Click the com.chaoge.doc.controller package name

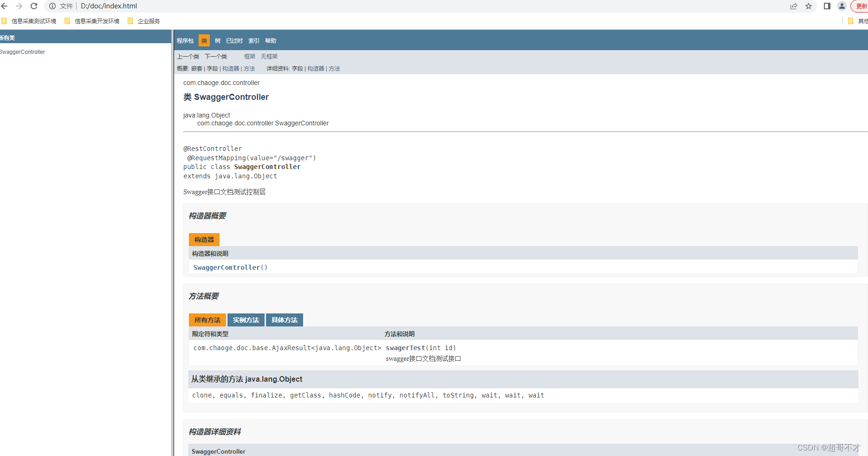coord(221,83)
